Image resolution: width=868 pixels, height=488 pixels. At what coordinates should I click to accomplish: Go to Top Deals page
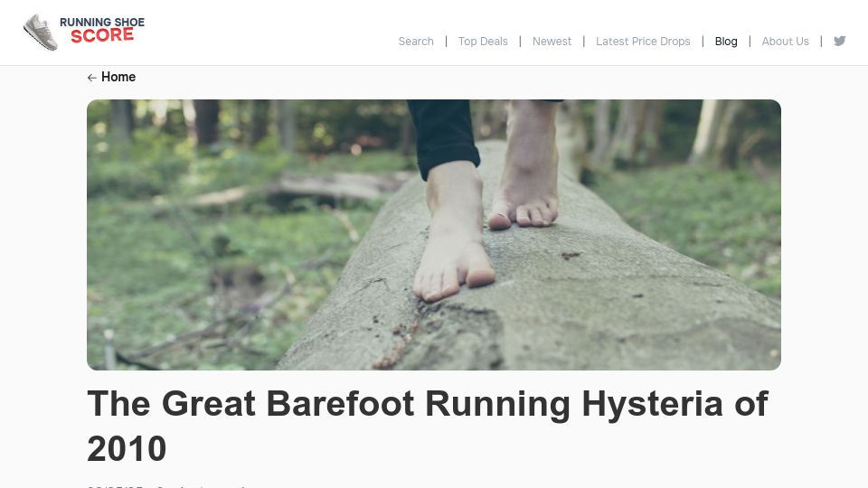483,42
